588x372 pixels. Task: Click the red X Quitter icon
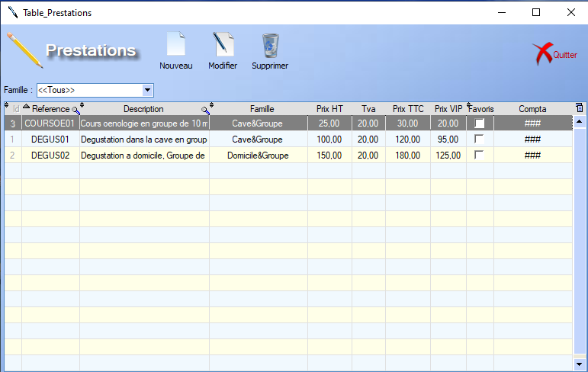coord(542,53)
